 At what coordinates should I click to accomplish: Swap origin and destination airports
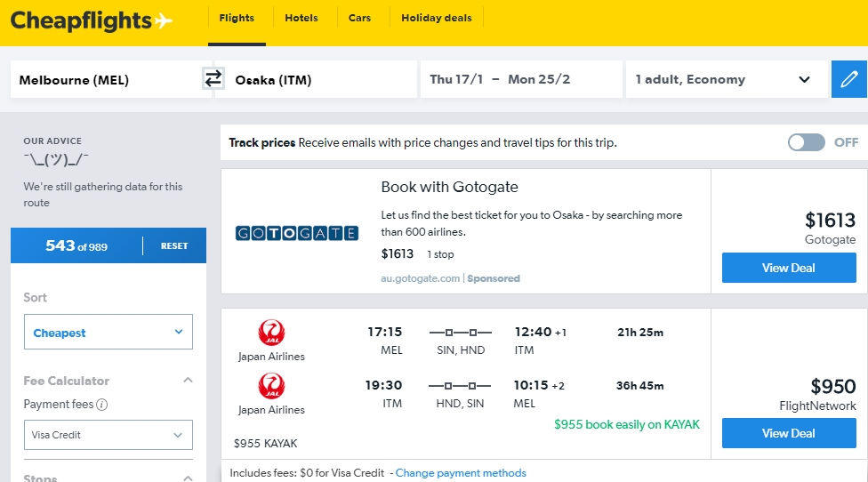pos(213,78)
